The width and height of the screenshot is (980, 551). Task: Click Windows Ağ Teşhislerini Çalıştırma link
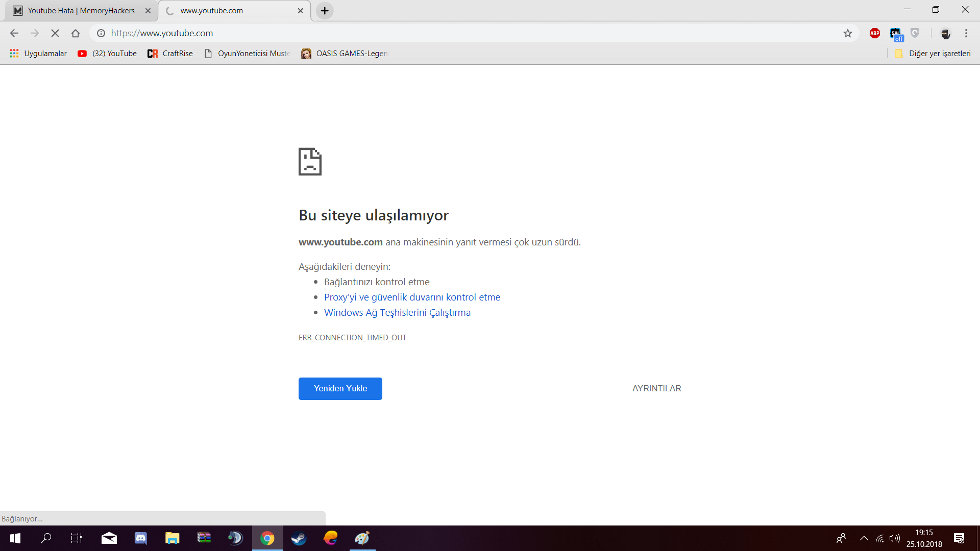(397, 313)
